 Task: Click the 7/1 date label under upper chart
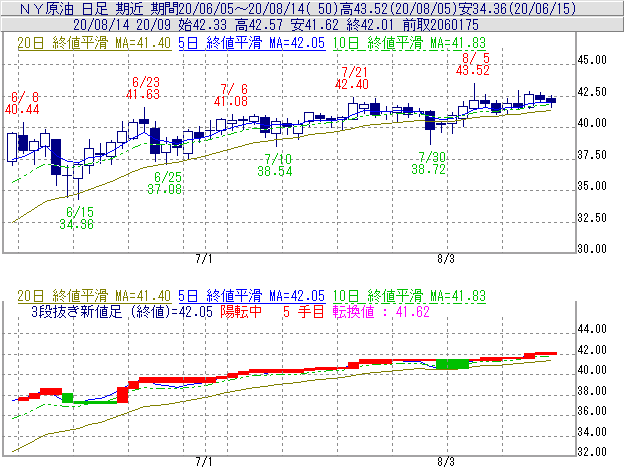(204, 259)
